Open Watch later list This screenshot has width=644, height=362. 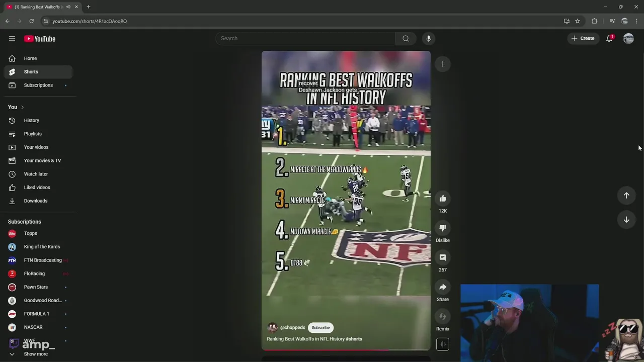click(x=38, y=174)
